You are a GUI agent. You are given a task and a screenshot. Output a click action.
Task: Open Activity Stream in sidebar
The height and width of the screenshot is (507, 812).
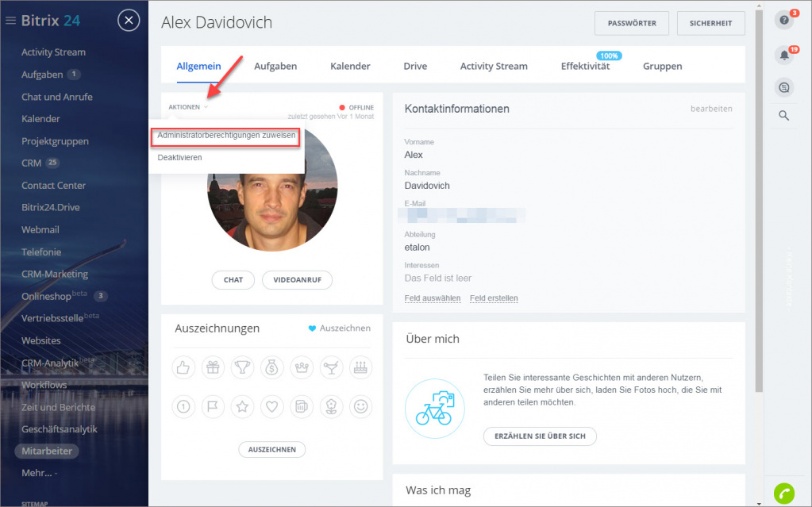(53, 52)
